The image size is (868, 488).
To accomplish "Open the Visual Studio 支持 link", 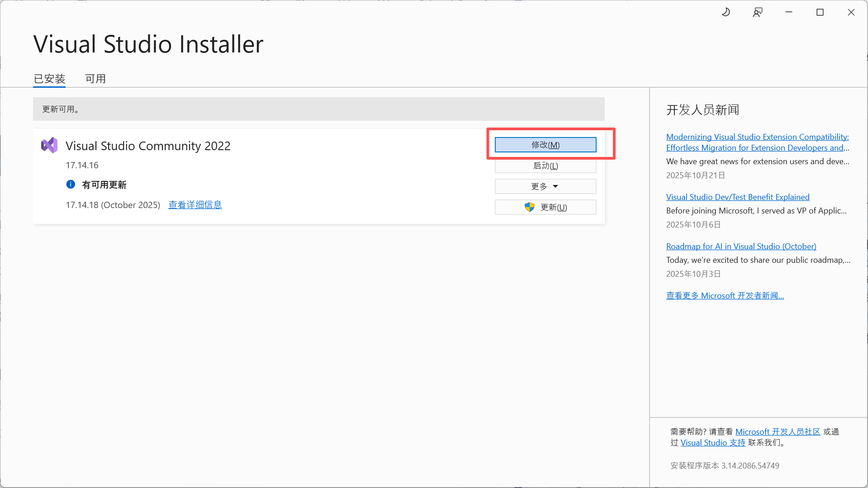I will pyautogui.click(x=713, y=442).
